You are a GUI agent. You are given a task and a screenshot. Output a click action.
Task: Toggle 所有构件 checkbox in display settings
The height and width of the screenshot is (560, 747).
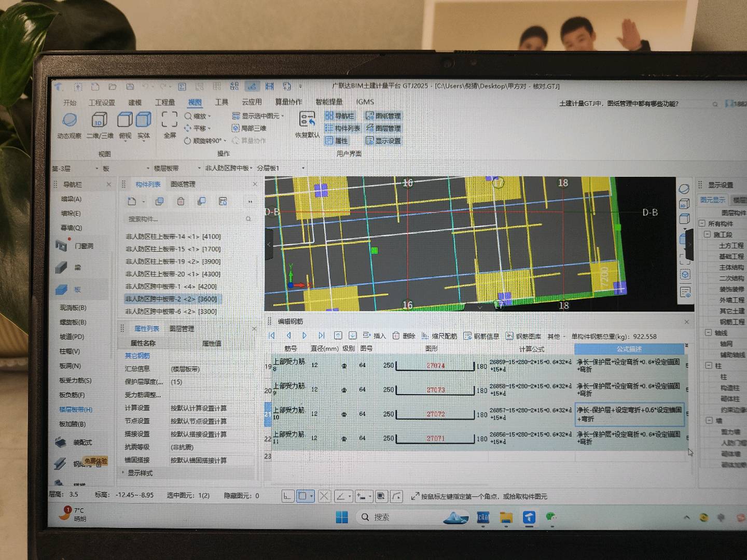(702, 223)
